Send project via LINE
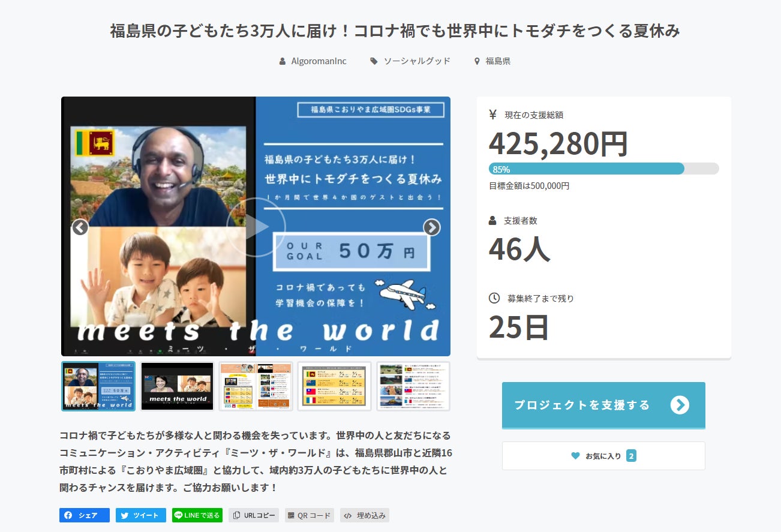Screen dimensions: 781x532 197,515
